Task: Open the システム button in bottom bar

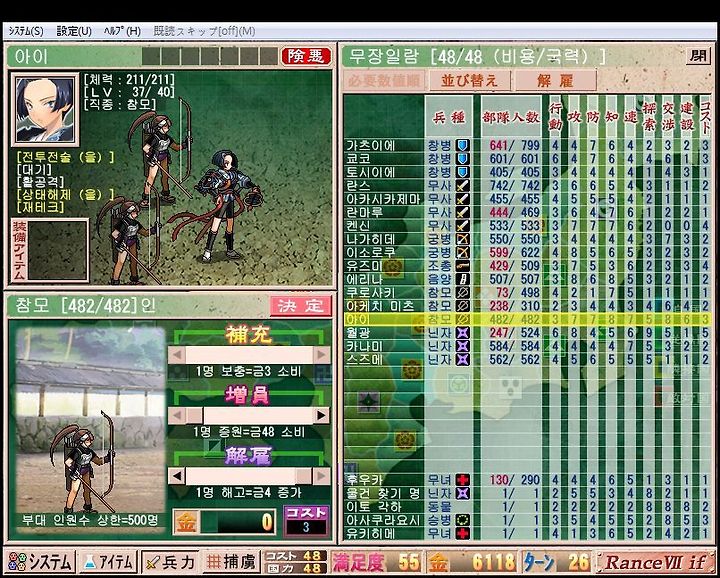Action: [x=41, y=562]
